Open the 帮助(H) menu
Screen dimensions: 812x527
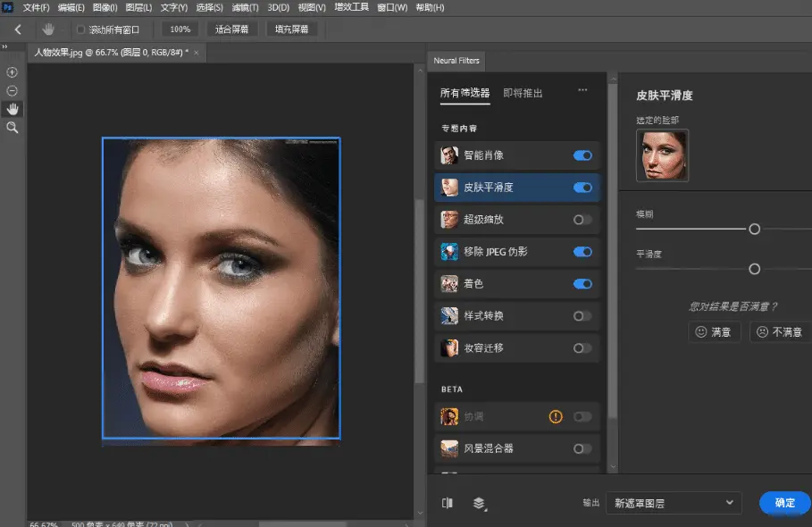point(430,8)
